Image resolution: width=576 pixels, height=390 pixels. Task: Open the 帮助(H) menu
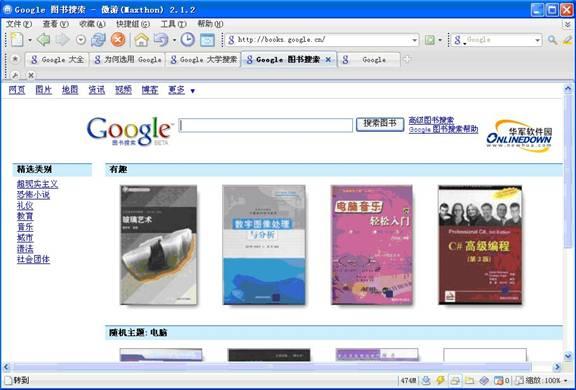[x=210, y=24]
